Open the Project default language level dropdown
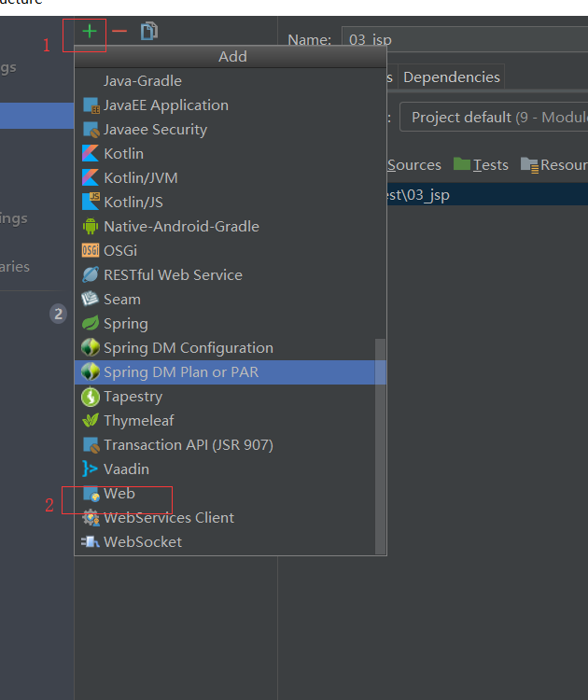The image size is (588, 700). click(494, 117)
